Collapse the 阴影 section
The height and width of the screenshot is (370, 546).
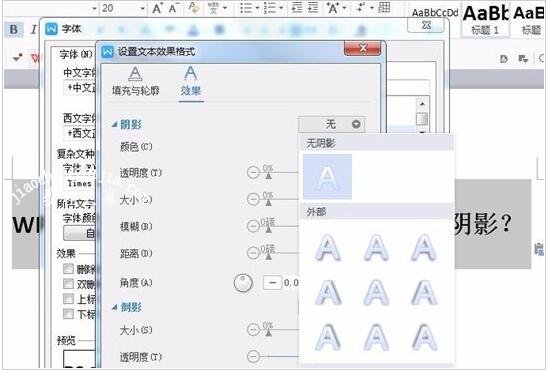[114, 125]
